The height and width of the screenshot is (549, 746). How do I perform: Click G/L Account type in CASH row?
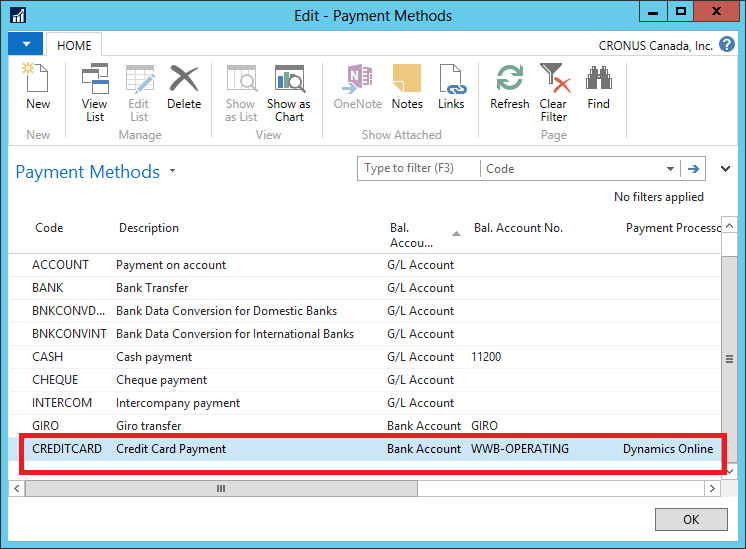(421, 357)
